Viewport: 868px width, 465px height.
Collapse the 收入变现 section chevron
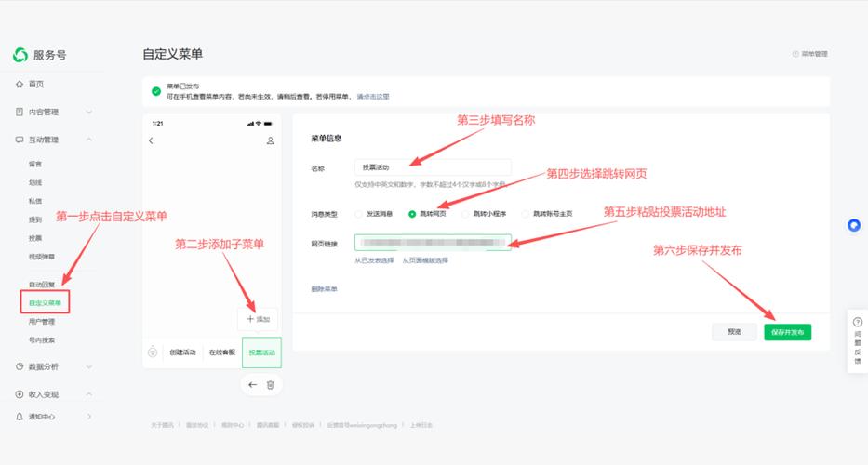[89, 394]
